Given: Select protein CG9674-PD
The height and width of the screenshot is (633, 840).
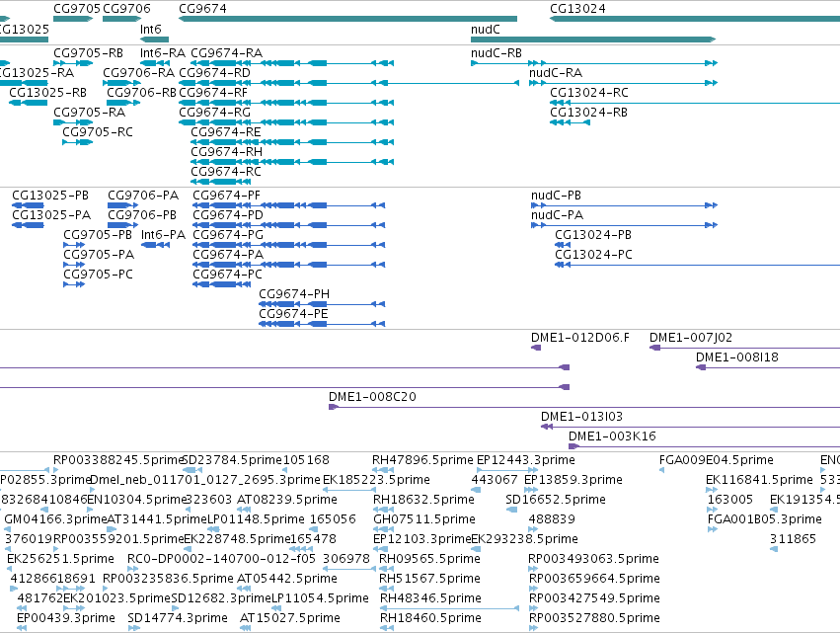Looking at the screenshot, I should pos(228,215).
